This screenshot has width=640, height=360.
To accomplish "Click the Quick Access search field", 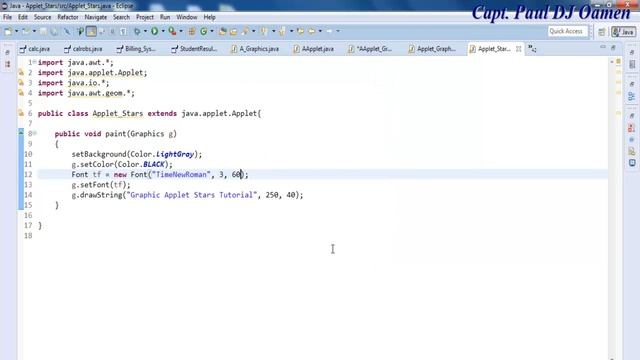I will (x=567, y=31).
